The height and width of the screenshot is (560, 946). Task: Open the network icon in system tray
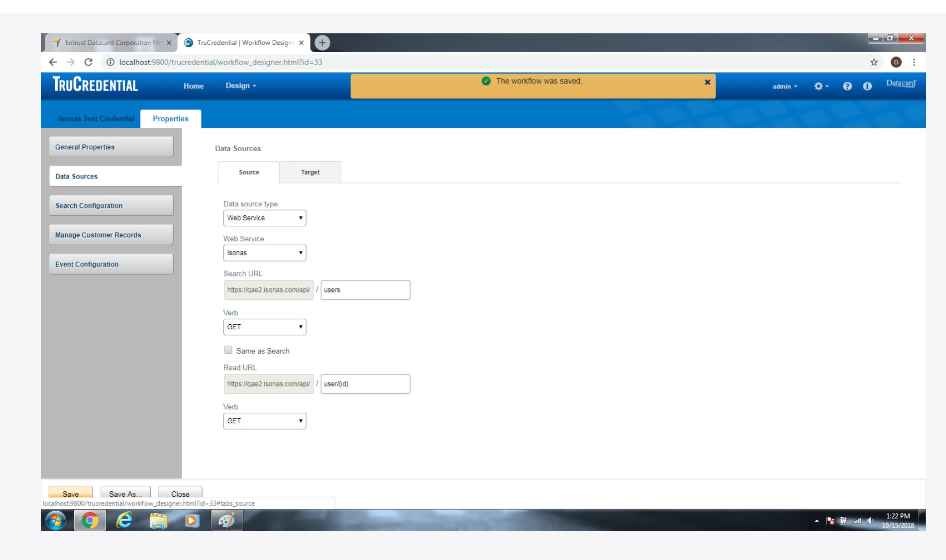point(856,521)
